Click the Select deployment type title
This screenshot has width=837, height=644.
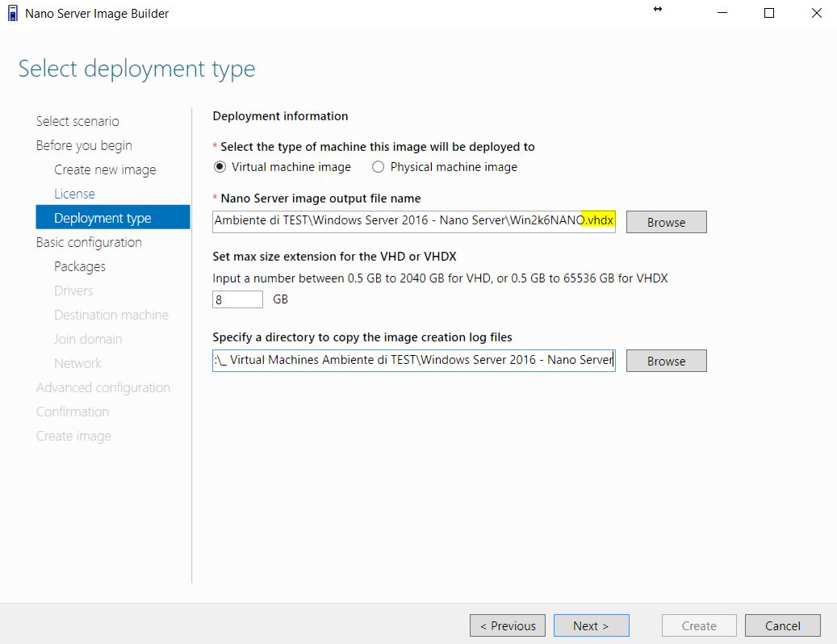point(136,69)
